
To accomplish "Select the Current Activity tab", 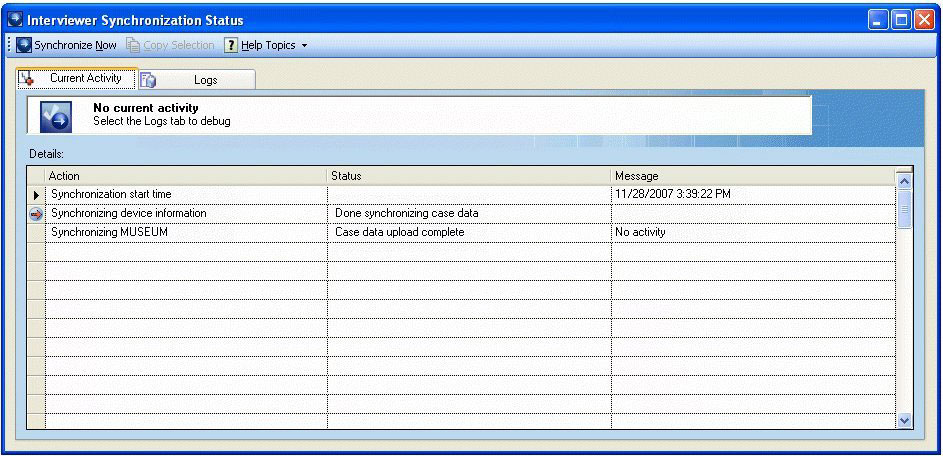I will pyautogui.click(x=77, y=78).
